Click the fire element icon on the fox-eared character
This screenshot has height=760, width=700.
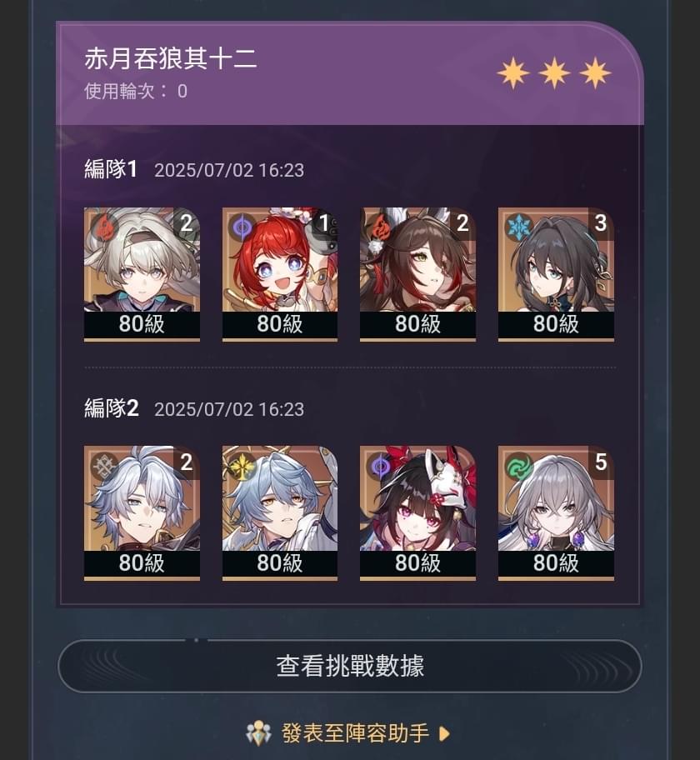[381, 227]
